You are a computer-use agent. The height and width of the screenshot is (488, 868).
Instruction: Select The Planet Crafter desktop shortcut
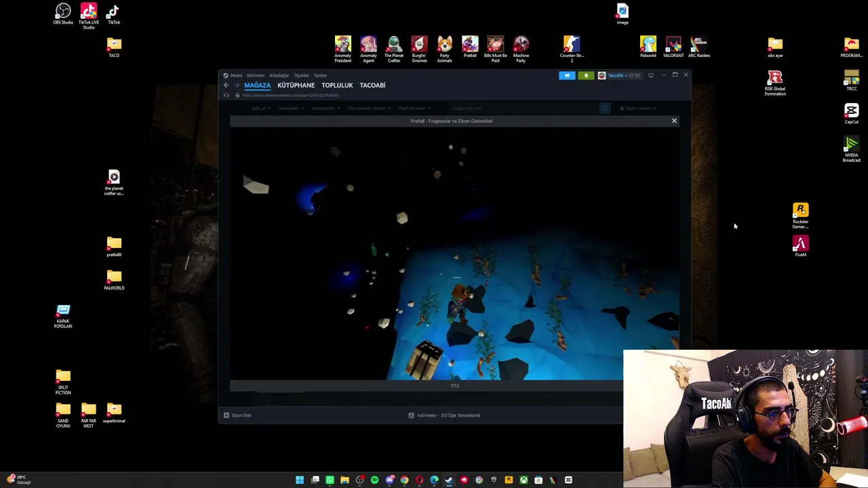[394, 49]
